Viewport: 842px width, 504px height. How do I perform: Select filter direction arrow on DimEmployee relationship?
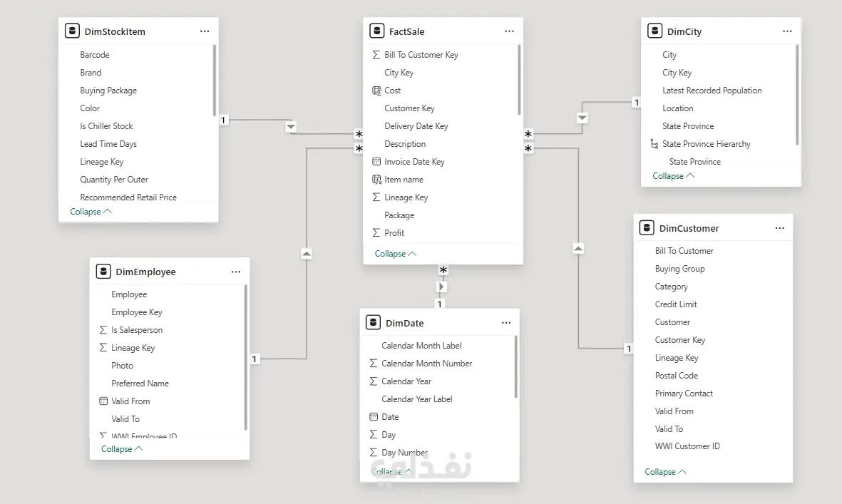(307, 253)
